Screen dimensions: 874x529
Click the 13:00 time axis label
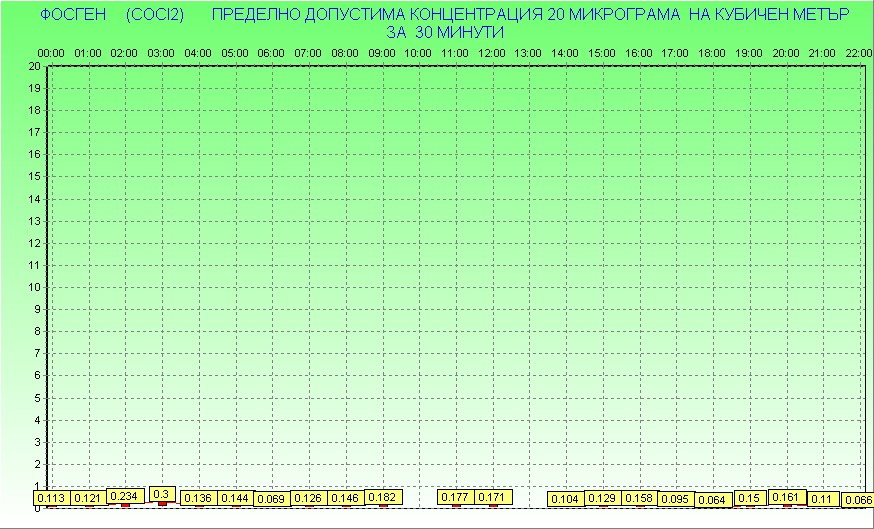click(x=529, y=52)
